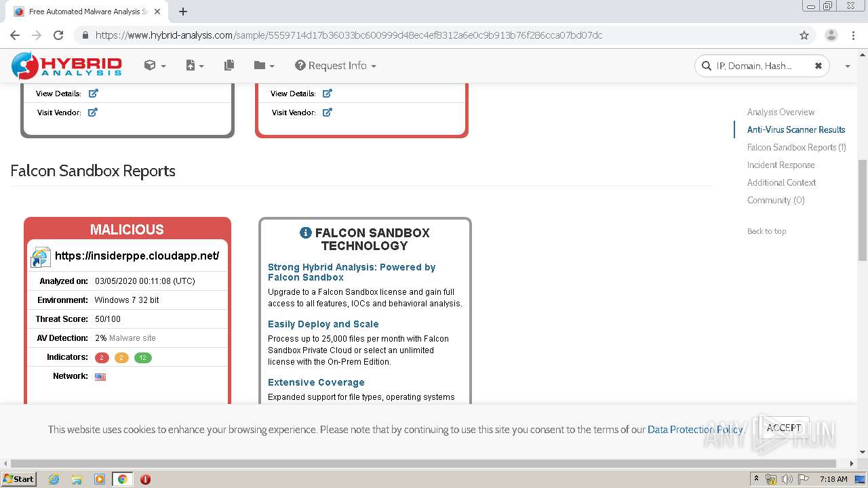This screenshot has width=868, height=488.
Task: Launch Internet Explorer from taskbar
Action: [x=54, y=479]
